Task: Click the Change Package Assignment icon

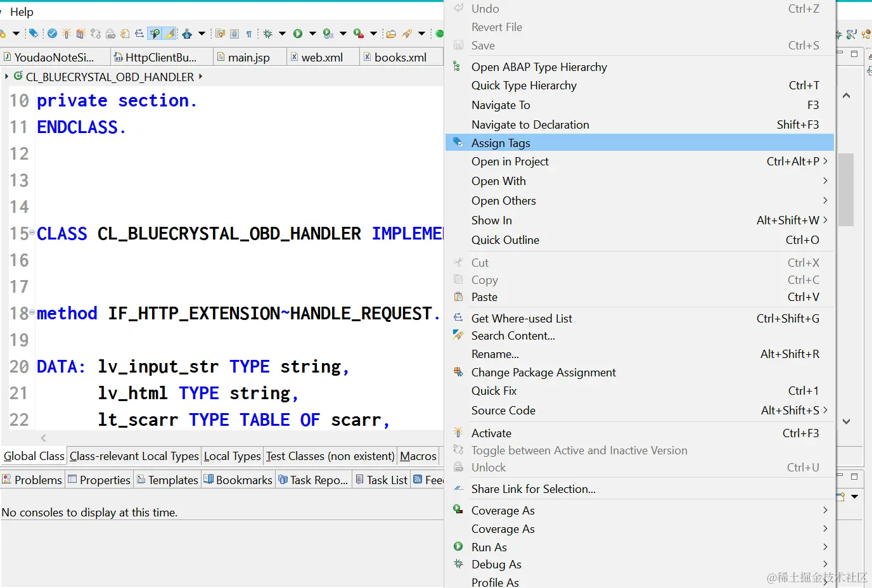Action: [458, 372]
